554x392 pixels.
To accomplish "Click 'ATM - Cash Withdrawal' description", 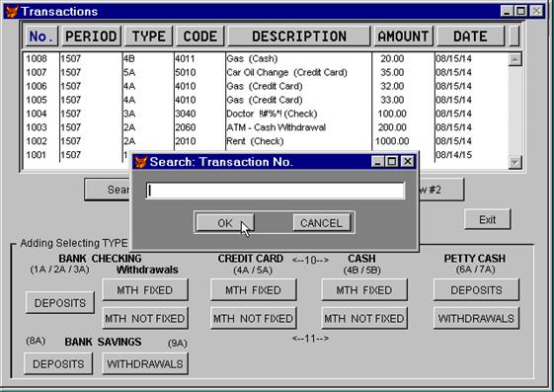I will pyautogui.click(x=277, y=127).
